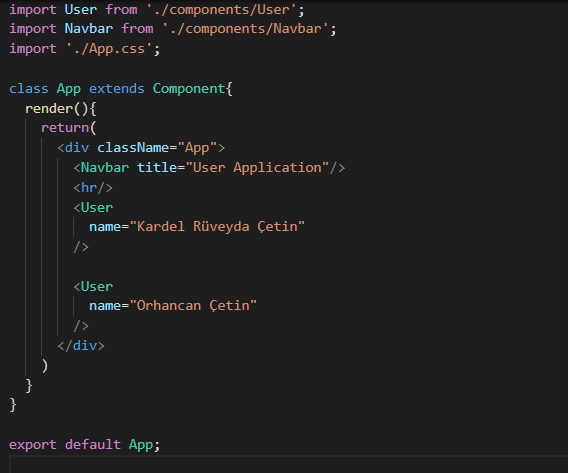Place cursor on the Component class name
Image resolution: width=568 pixels, height=473 pixels.
(189, 89)
